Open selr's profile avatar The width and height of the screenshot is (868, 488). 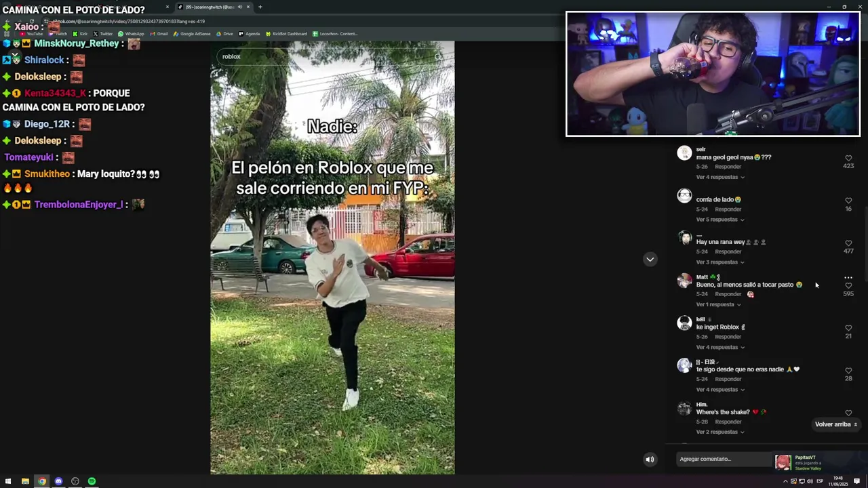pyautogui.click(x=684, y=153)
